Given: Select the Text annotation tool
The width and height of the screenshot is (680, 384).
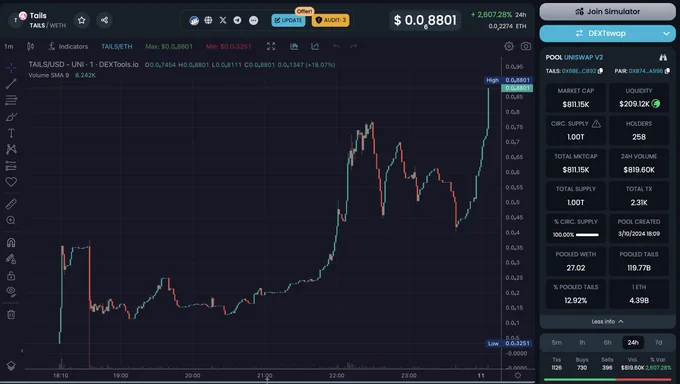Looking at the screenshot, I should click(11, 133).
